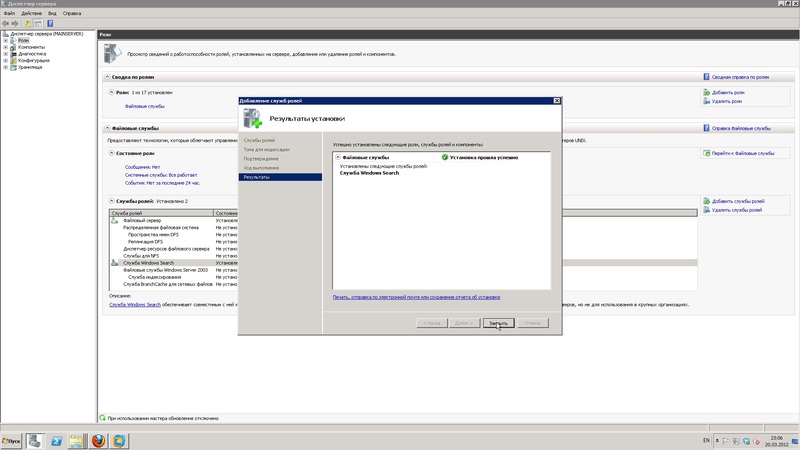Click the print, email or save report link
The width and height of the screenshot is (800, 450).
point(416,297)
